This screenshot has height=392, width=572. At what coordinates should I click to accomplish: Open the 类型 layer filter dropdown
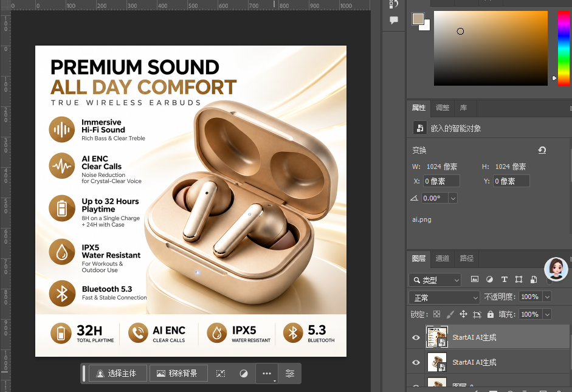(x=435, y=280)
